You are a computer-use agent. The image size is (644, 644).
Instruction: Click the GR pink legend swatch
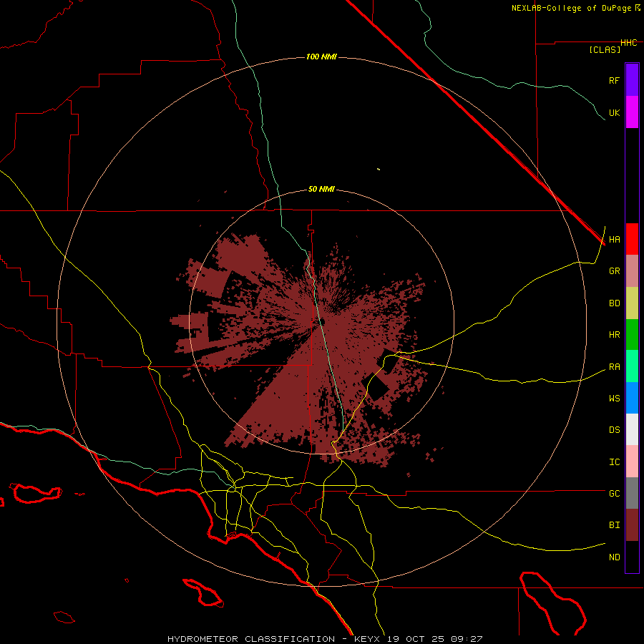tap(632, 270)
